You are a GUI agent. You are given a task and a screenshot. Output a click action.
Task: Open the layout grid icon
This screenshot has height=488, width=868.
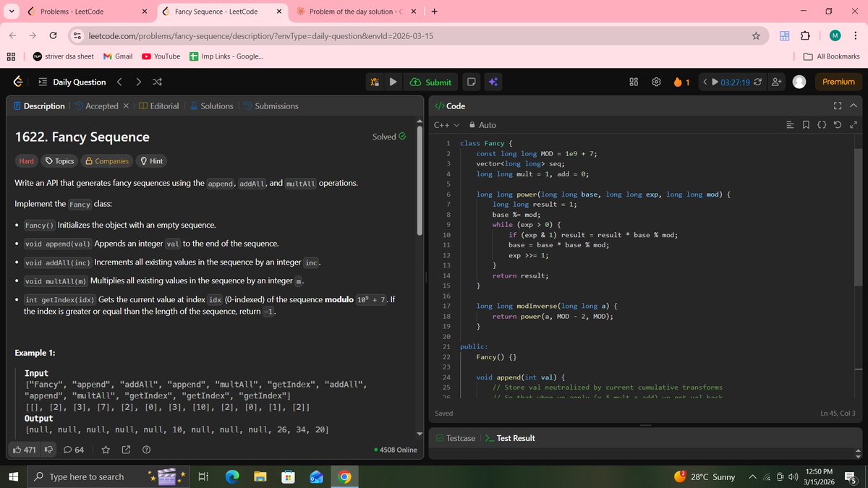click(x=634, y=82)
